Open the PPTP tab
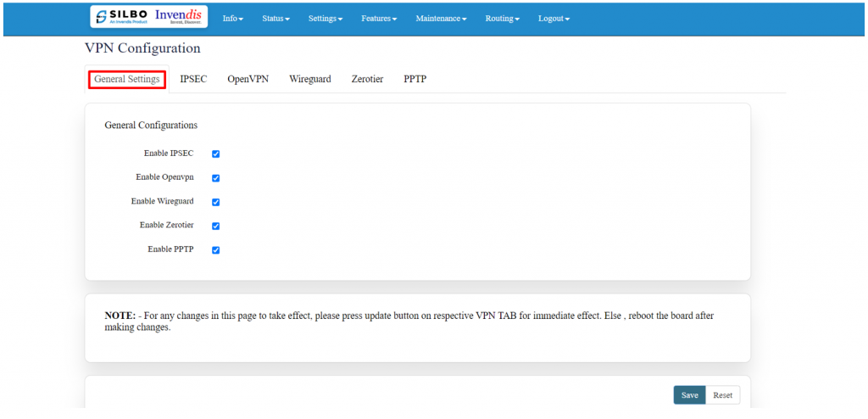This screenshot has height=419, width=868. coord(415,79)
